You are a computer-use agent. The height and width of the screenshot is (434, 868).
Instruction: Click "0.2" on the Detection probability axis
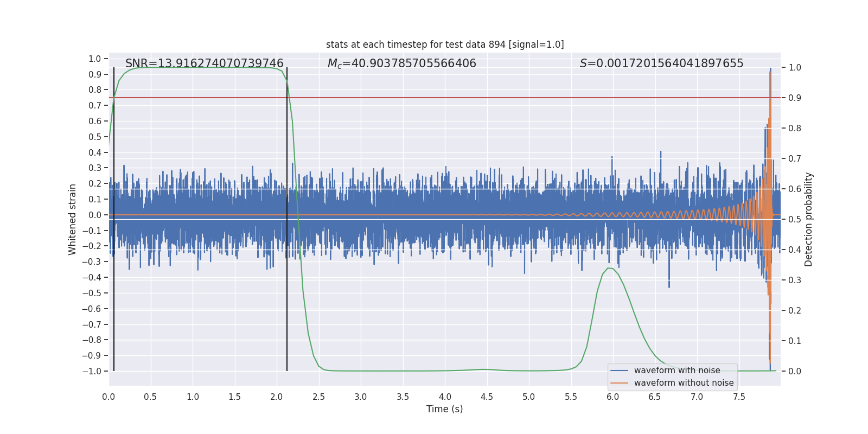pyautogui.click(x=795, y=311)
